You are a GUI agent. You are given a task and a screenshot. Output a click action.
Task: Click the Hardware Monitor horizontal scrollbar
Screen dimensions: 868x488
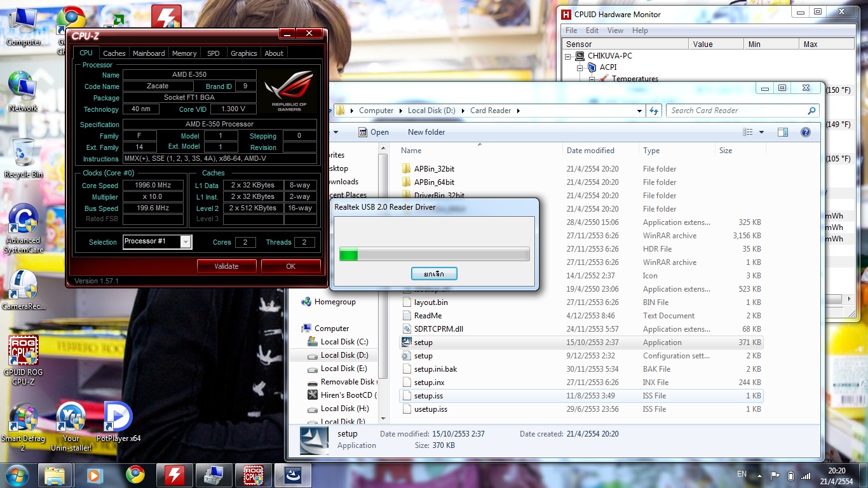(x=709, y=298)
